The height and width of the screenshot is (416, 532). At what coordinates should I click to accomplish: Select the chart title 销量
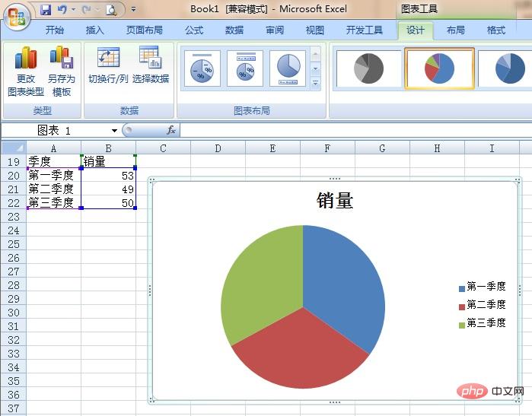click(x=335, y=200)
